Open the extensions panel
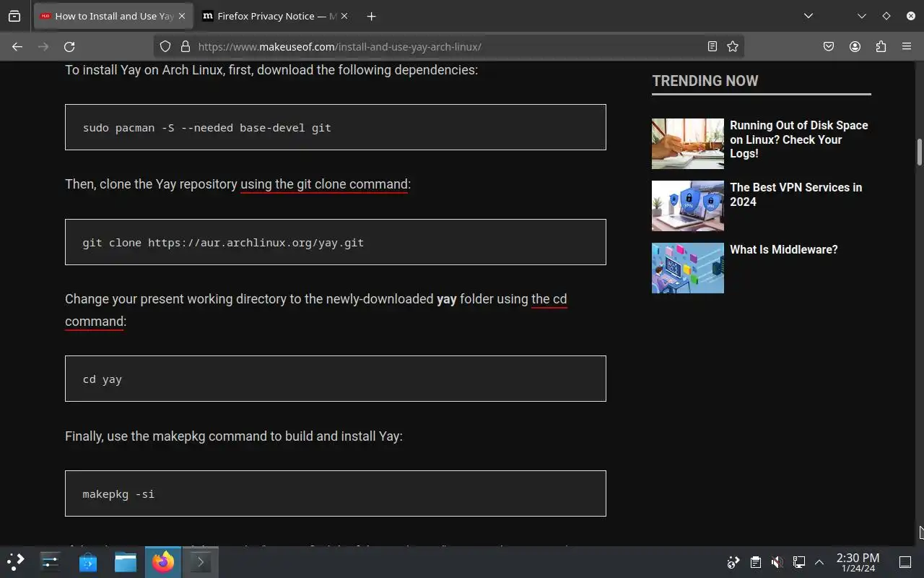924x578 pixels. tap(881, 46)
